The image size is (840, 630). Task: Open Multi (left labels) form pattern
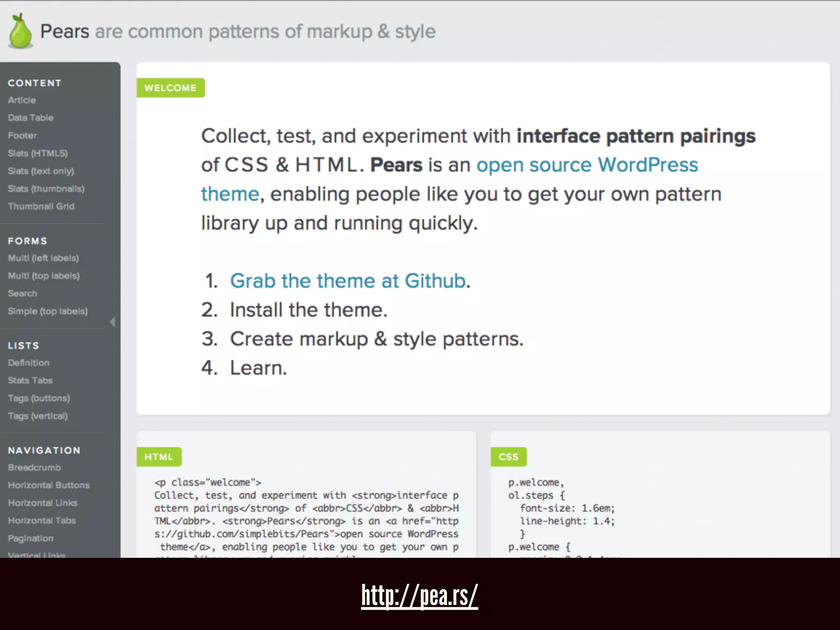click(x=43, y=258)
